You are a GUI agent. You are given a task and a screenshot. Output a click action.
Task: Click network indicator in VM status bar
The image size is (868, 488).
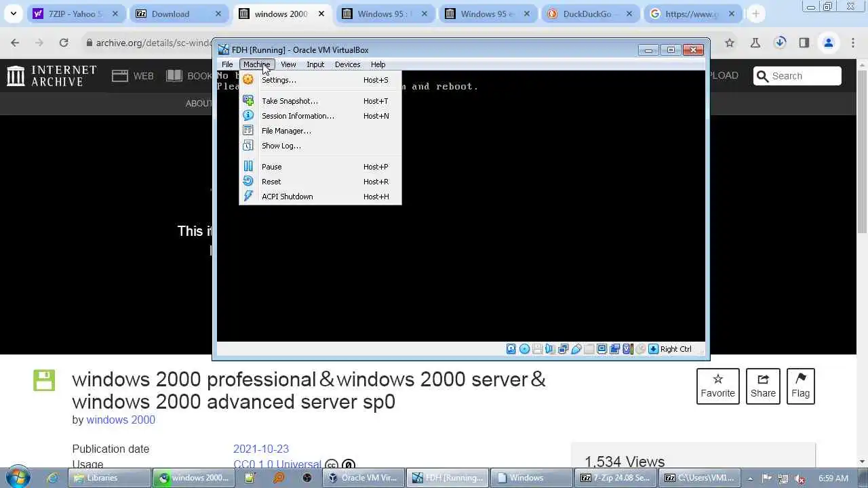point(563,349)
